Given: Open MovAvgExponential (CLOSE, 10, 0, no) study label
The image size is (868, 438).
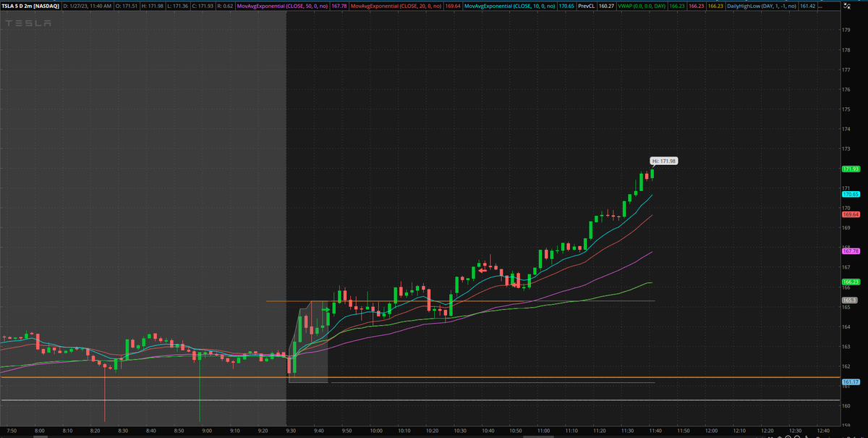Looking at the screenshot, I should tap(509, 6).
